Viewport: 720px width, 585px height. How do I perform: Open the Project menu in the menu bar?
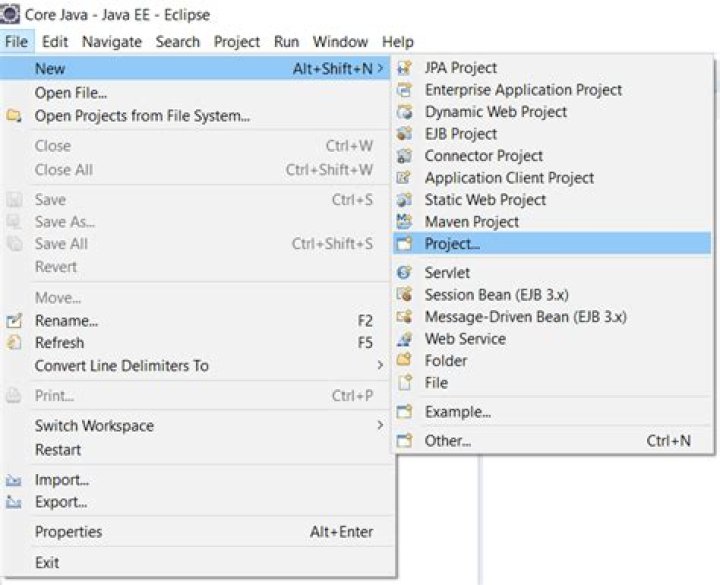237,42
